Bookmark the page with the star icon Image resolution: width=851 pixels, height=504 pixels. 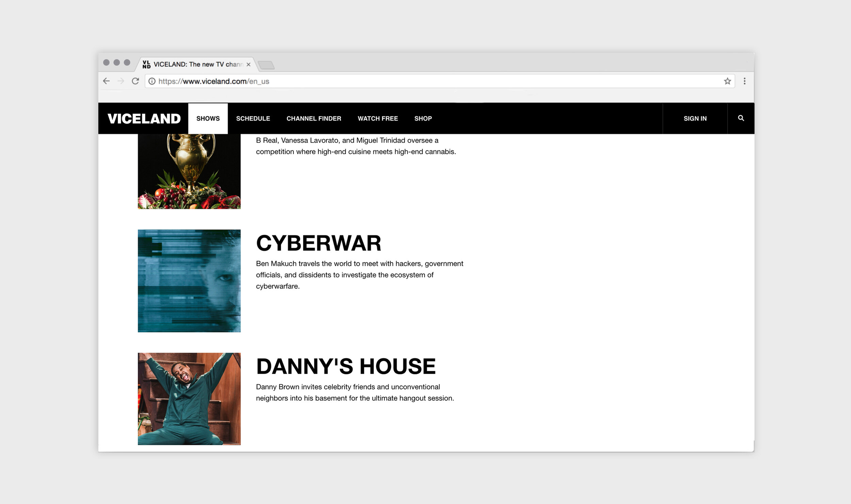[727, 81]
